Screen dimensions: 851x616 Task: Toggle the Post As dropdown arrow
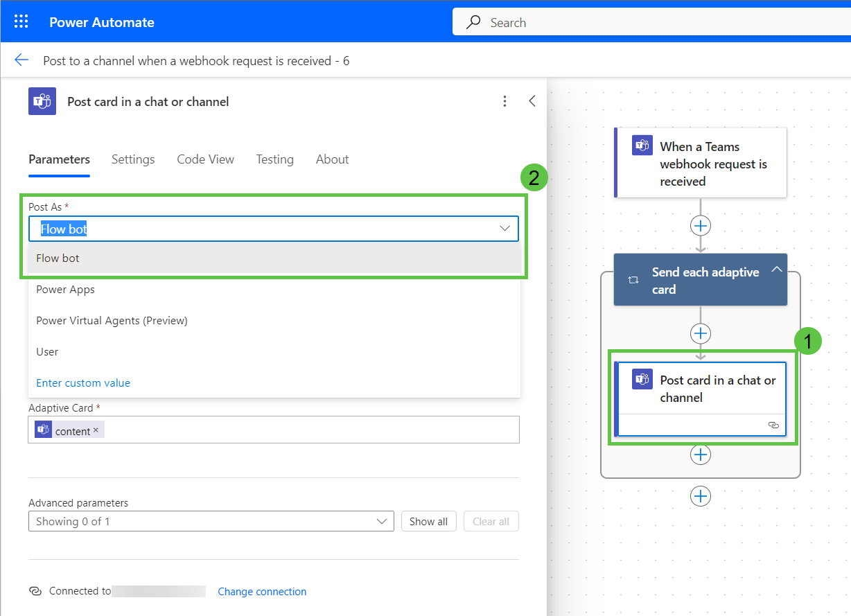point(505,229)
